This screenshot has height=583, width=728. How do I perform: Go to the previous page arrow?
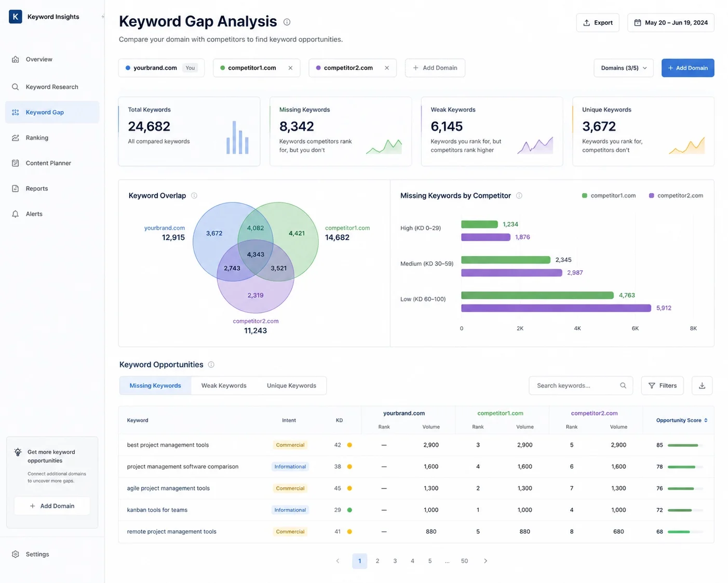[338, 561]
